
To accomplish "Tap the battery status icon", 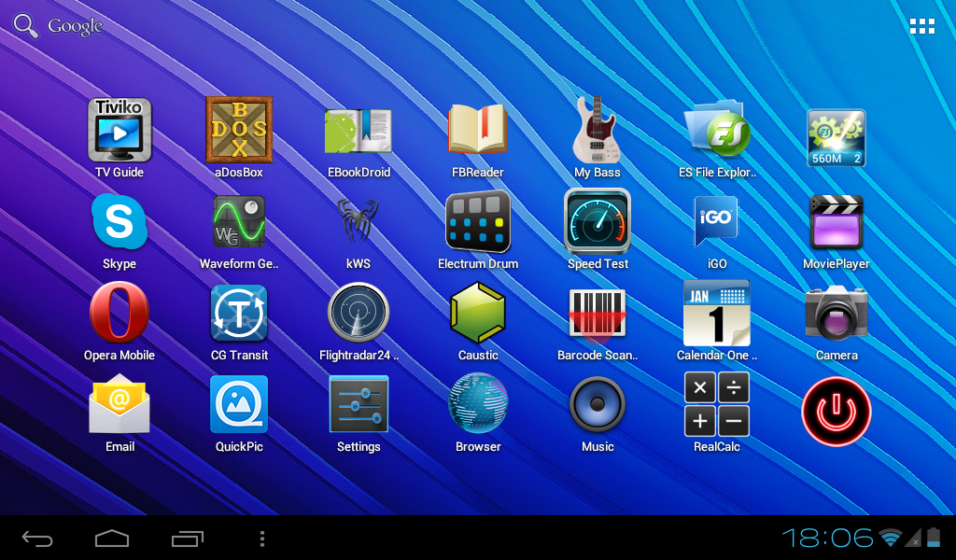I will [934, 537].
